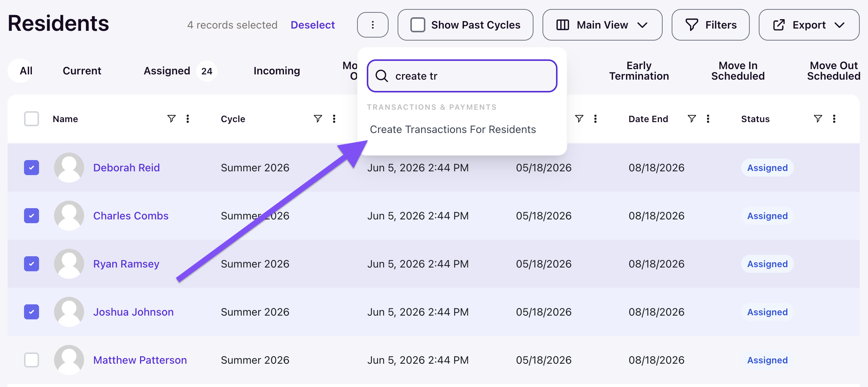Click the Name column filter icon
Image resolution: width=868 pixels, height=387 pixels.
click(171, 119)
